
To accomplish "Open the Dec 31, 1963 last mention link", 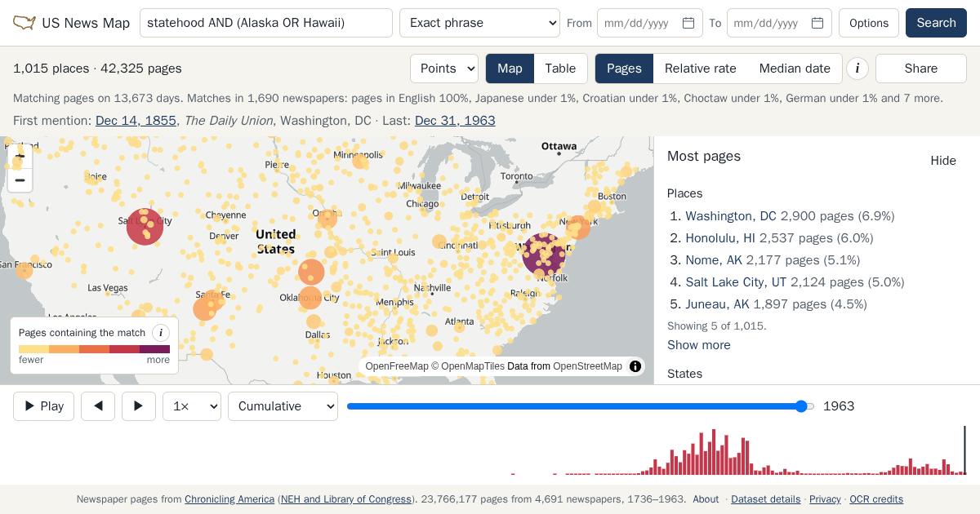I will 455,121.
